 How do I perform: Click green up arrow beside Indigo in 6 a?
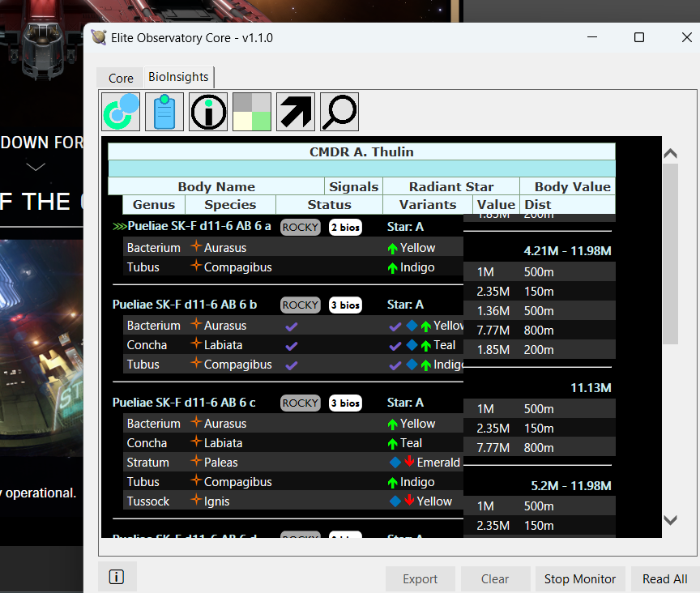(x=392, y=268)
